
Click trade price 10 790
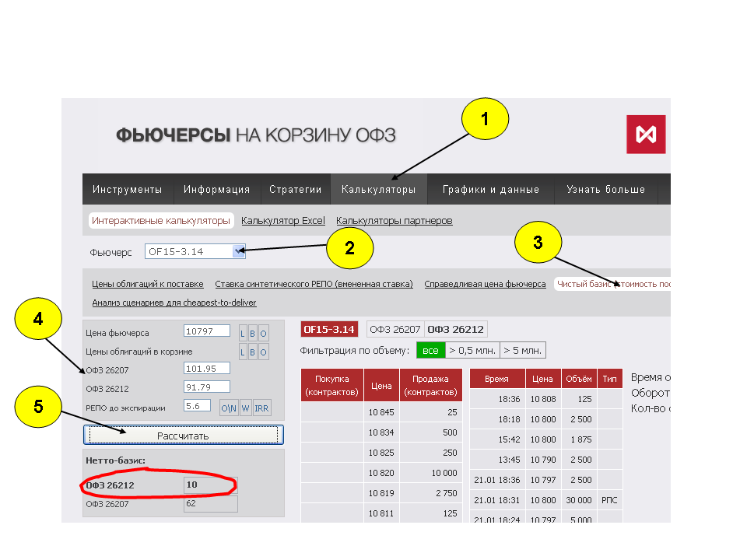(543, 460)
